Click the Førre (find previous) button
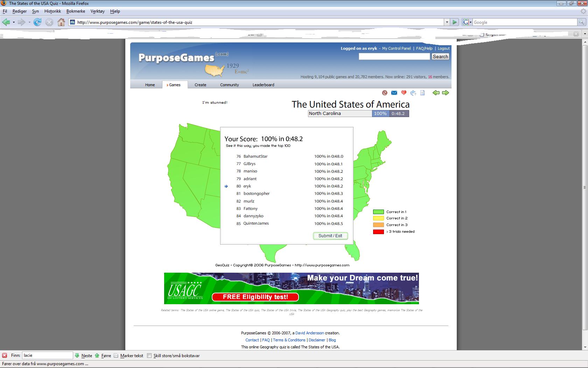 tap(103, 355)
